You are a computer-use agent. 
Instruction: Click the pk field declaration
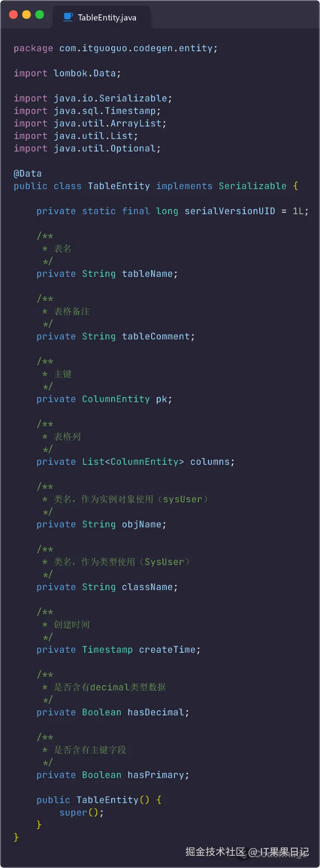point(162,399)
